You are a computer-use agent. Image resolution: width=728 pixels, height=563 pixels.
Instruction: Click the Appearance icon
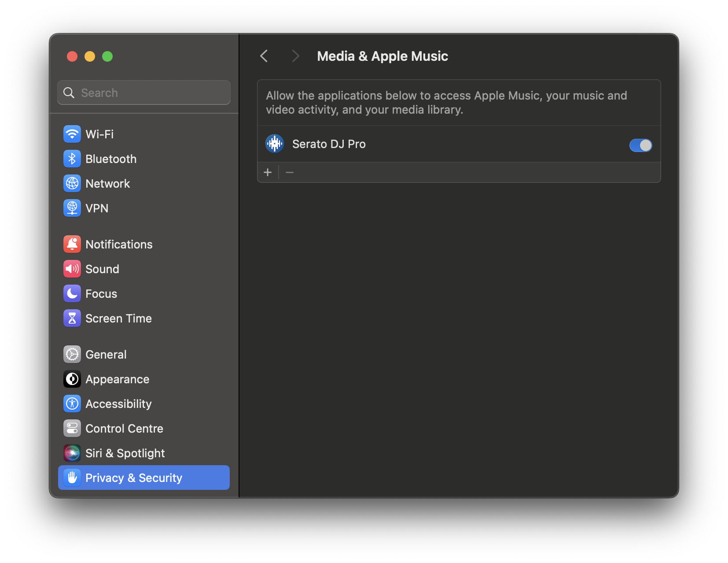72,379
